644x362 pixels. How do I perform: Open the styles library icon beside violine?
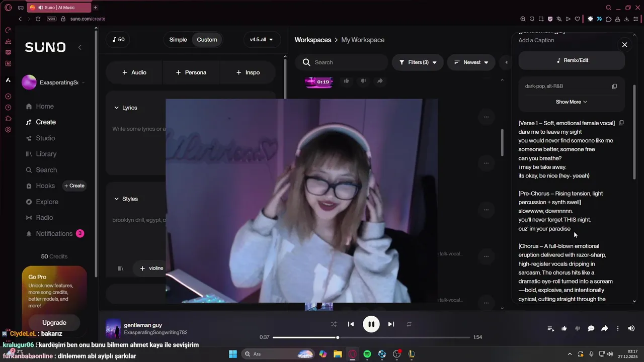(x=121, y=268)
